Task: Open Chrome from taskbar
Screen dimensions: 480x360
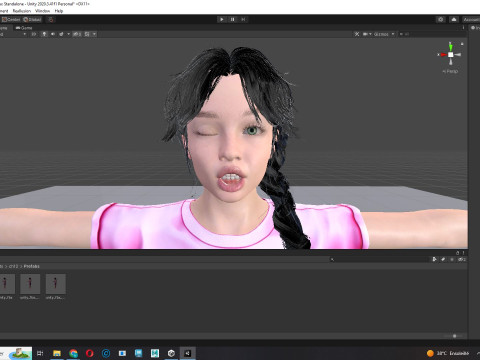Action: coord(73,353)
